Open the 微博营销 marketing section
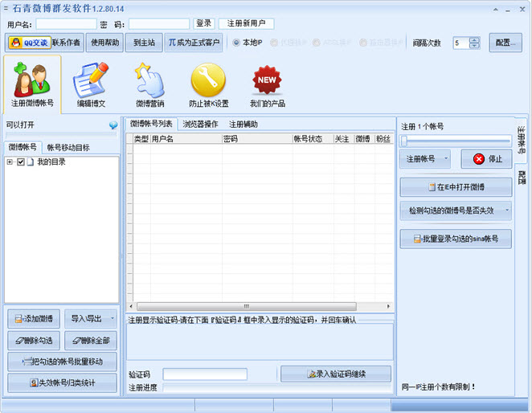 point(150,85)
